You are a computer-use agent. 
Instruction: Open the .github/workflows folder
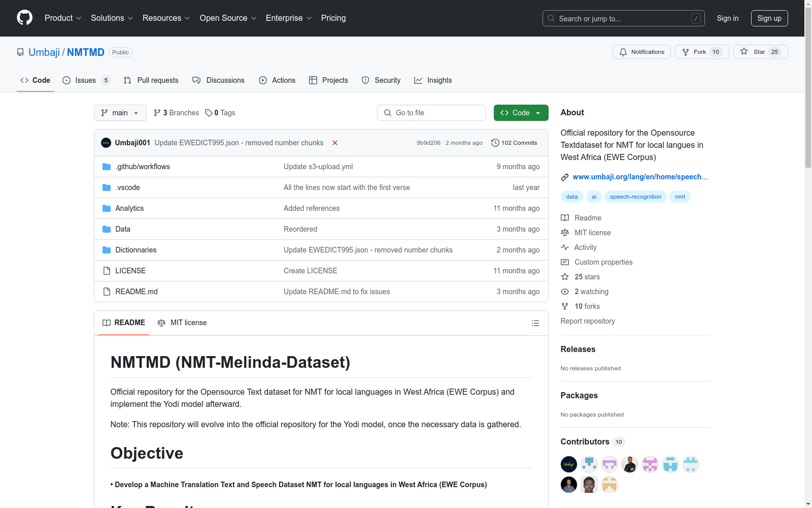pyautogui.click(x=143, y=167)
